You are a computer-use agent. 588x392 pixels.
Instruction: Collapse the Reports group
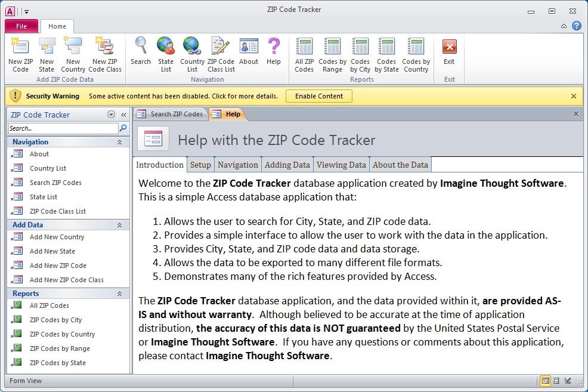tap(119, 294)
